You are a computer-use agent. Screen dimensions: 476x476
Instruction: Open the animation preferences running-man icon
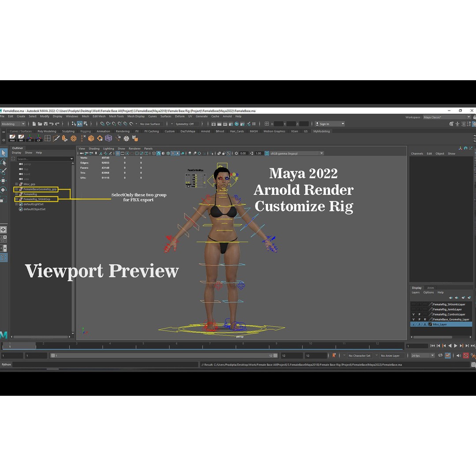point(473,356)
